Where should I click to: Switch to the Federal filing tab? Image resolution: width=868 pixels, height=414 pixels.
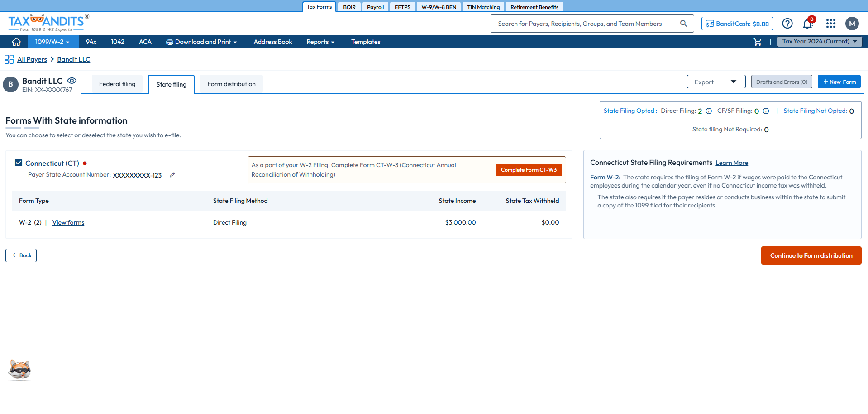(117, 84)
